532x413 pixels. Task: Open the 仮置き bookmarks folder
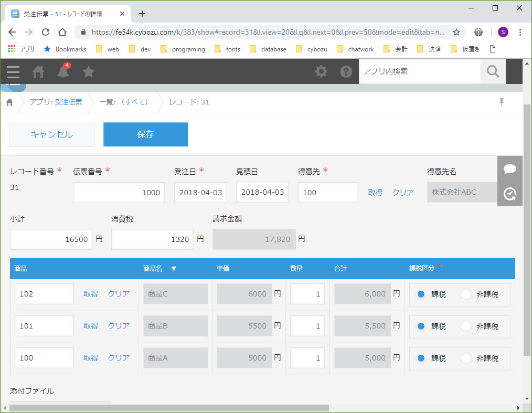coord(465,49)
